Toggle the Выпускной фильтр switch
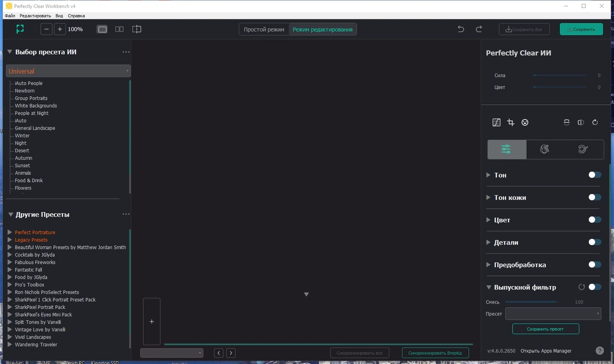 pos(595,287)
